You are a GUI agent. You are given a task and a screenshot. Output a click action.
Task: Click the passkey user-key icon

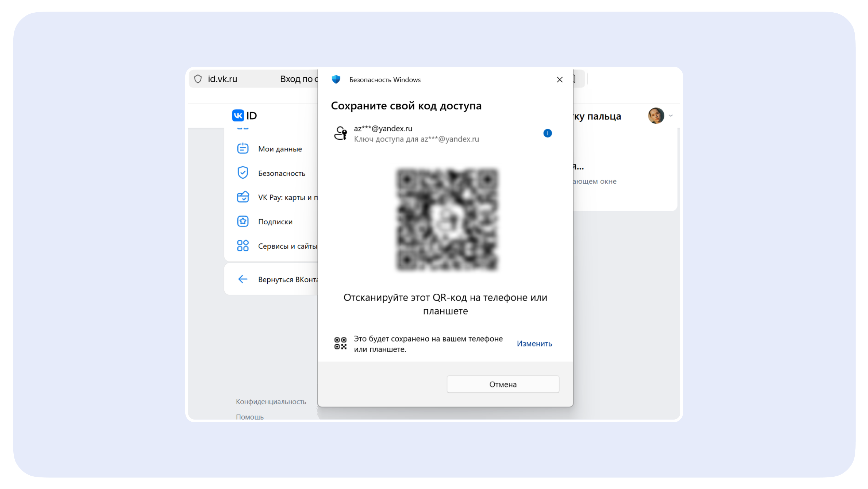pos(340,133)
